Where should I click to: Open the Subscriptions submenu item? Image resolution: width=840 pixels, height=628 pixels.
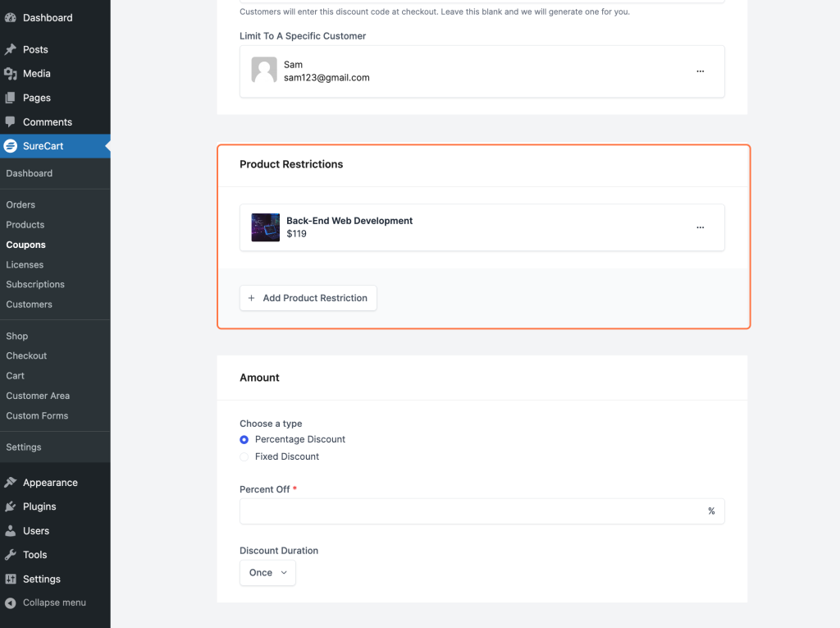tap(35, 284)
